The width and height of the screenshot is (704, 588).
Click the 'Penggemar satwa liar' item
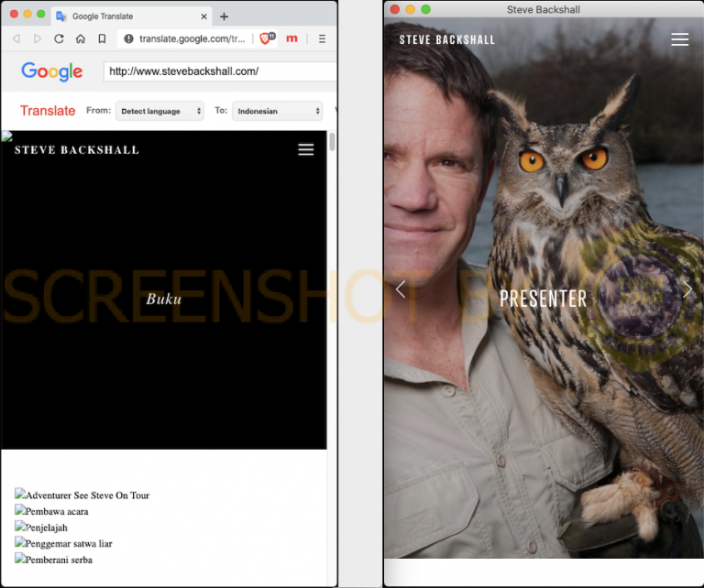coord(64,544)
